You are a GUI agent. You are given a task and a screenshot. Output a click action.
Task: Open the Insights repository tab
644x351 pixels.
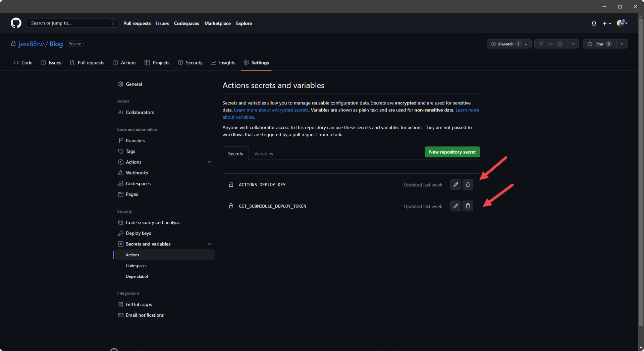(223, 63)
